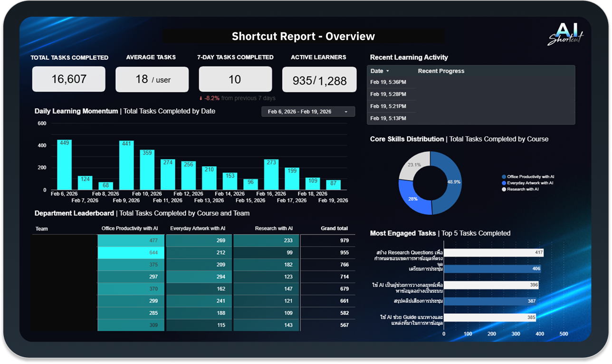Click the red decrease arrow under 7-day tasks
612x364 pixels.
tap(201, 98)
